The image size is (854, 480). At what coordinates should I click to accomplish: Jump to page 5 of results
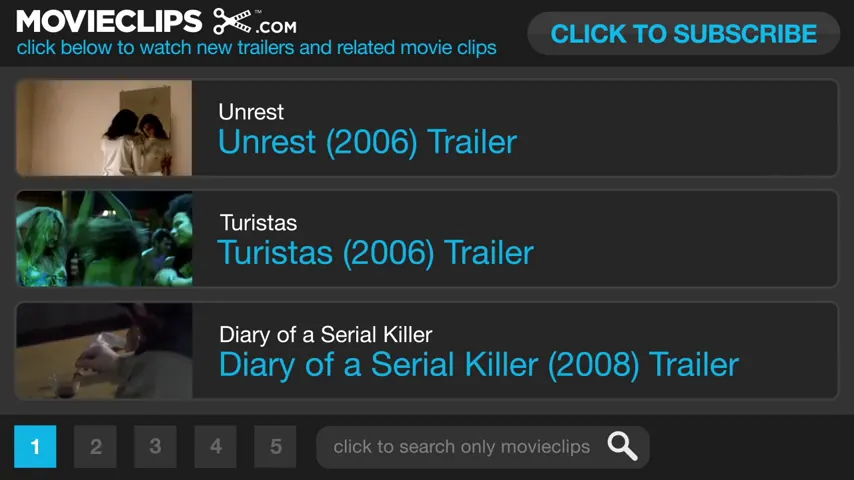click(276, 446)
